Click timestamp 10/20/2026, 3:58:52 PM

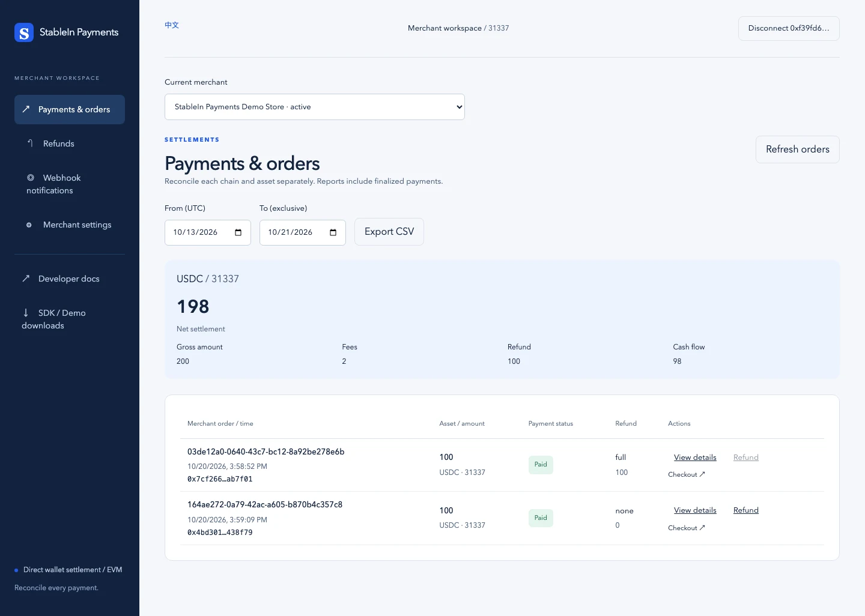point(227,467)
